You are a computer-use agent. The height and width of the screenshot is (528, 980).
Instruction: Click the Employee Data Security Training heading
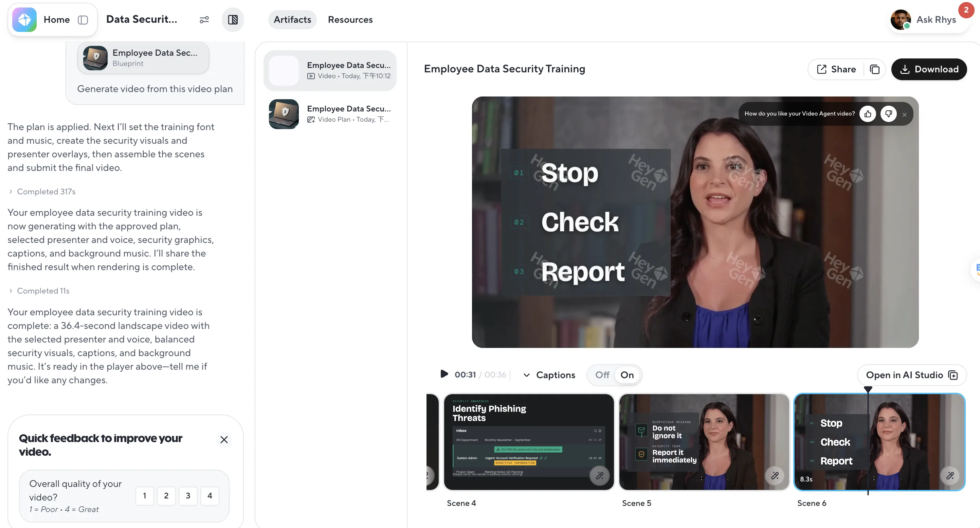coord(505,69)
